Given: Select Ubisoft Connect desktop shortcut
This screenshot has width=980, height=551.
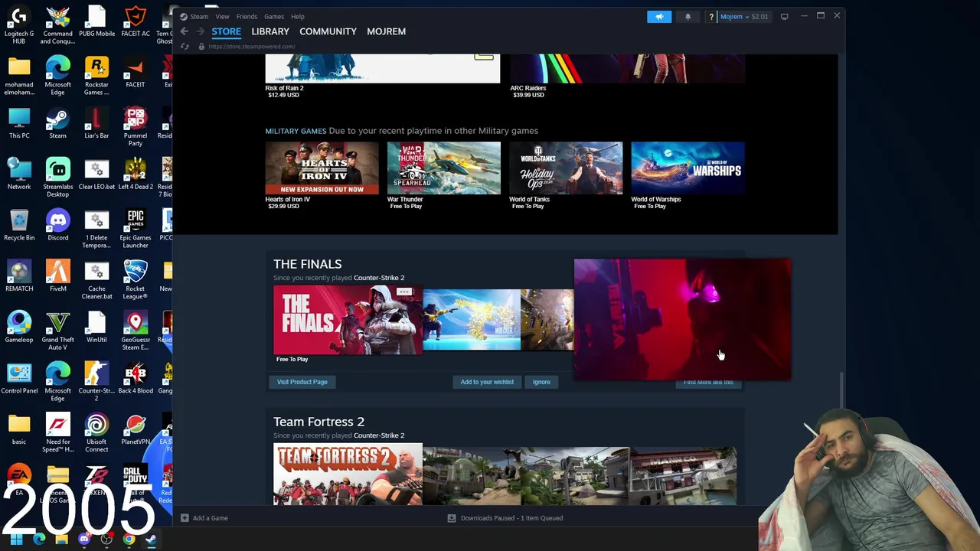Looking at the screenshot, I should (x=96, y=433).
